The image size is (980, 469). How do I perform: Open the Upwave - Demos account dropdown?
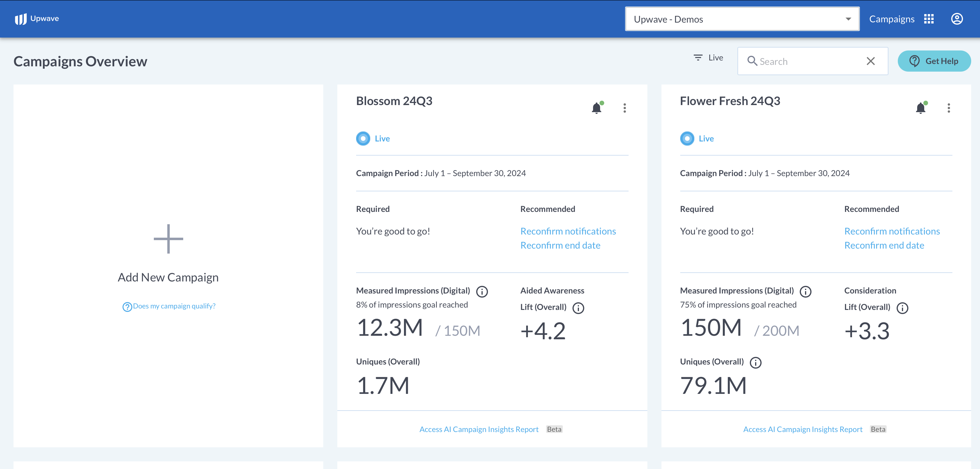click(742, 19)
